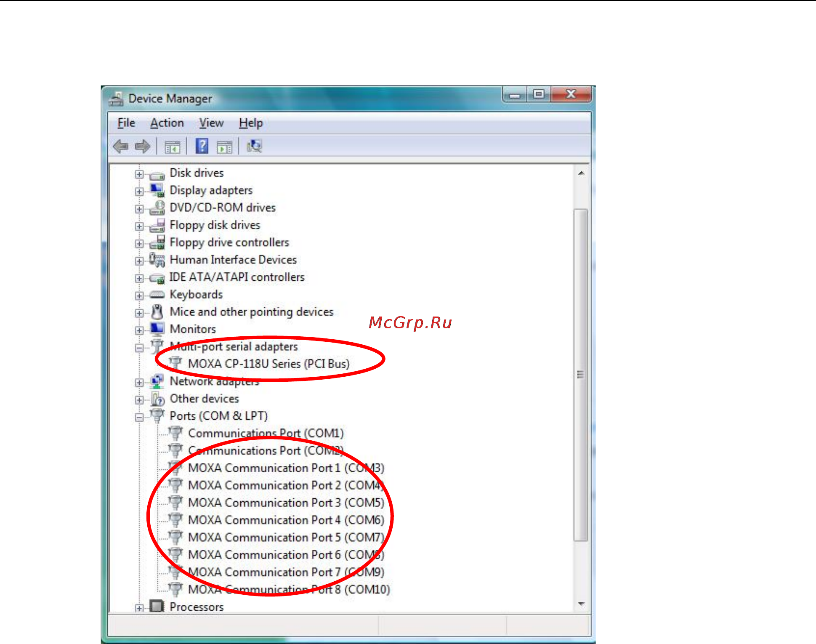Open the View menu
Screen dimensions: 816x644
211,123
